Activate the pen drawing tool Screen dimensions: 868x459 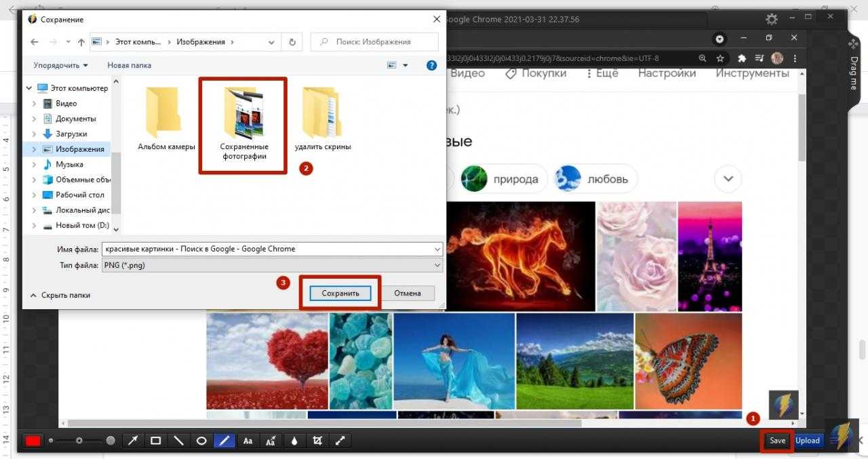(x=224, y=441)
